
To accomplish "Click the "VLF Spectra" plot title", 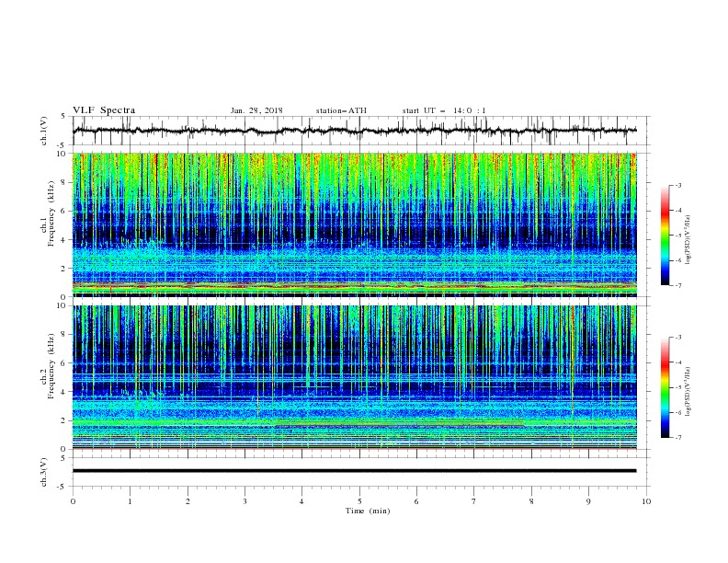I will coord(104,110).
